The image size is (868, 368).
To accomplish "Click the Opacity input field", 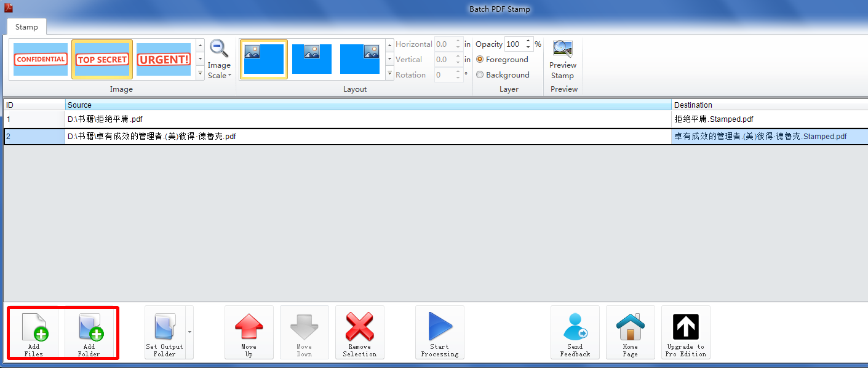I will pos(514,44).
